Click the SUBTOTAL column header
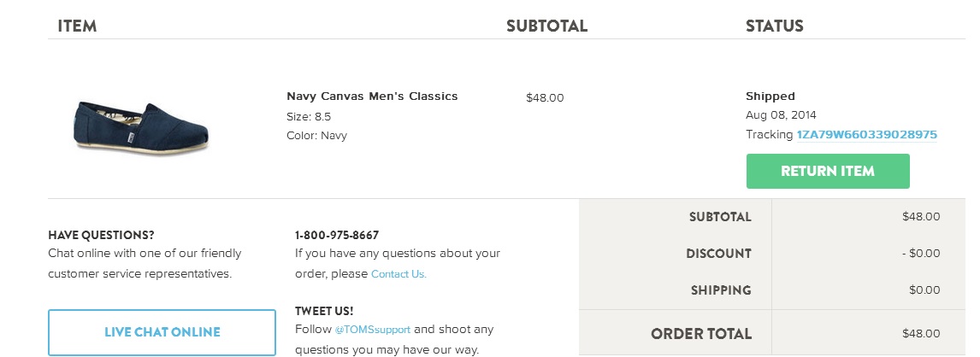Image resolution: width=980 pixels, height=357 pixels. tap(546, 26)
